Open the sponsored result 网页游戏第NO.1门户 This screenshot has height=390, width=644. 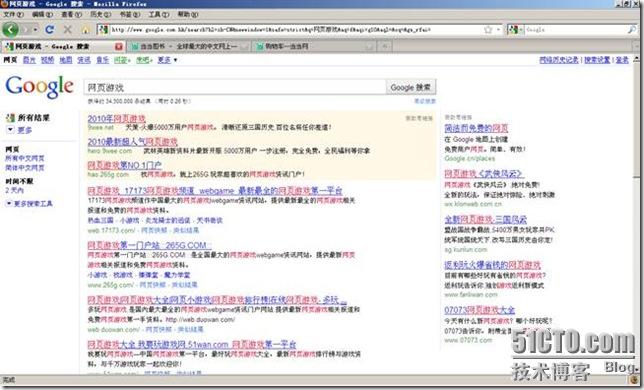tap(124, 165)
